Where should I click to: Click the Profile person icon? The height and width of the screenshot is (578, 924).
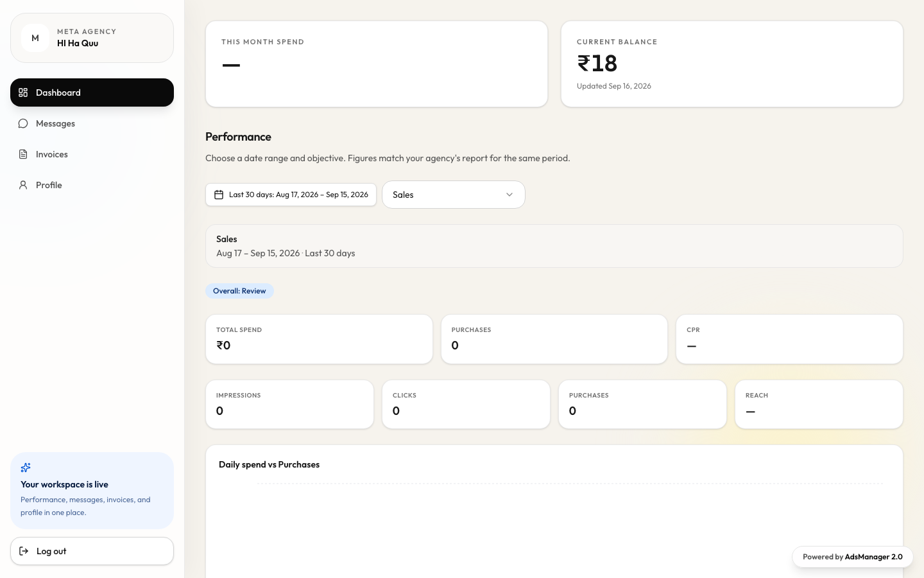23,185
